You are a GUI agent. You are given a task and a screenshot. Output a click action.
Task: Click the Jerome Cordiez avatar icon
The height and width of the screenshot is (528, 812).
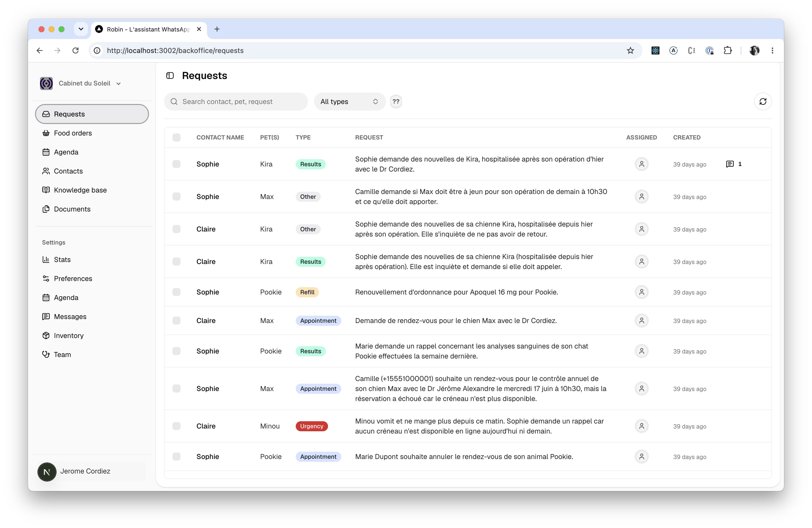(47, 471)
